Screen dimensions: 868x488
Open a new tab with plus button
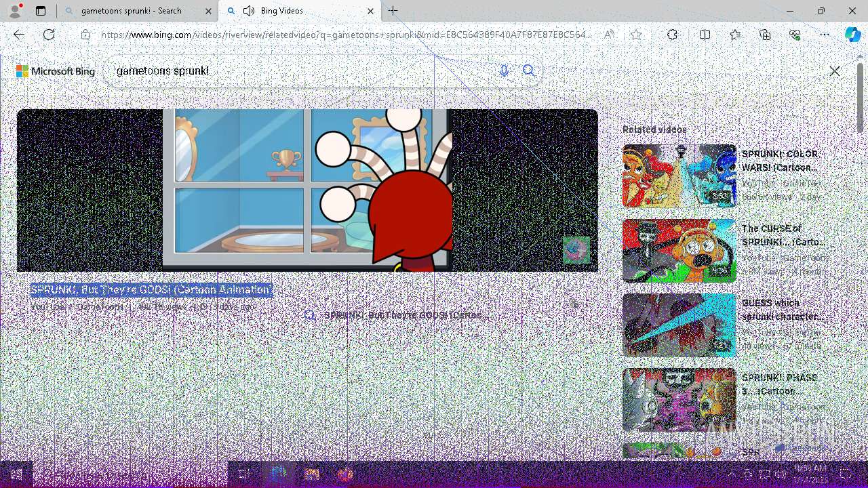(393, 11)
